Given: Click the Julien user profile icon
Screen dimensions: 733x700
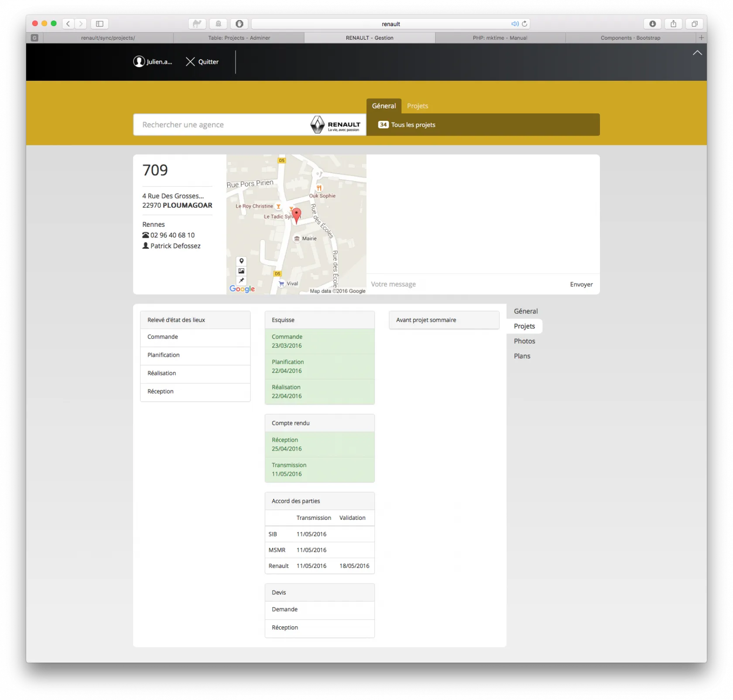Looking at the screenshot, I should (x=139, y=62).
